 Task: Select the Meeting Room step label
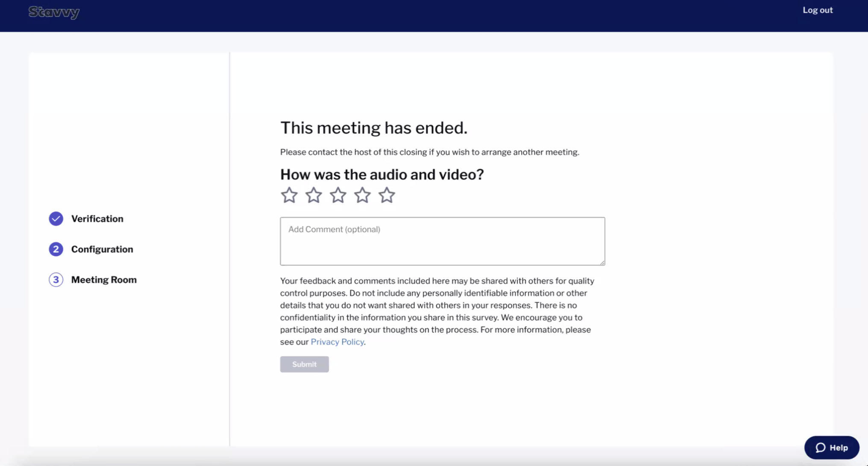pyautogui.click(x=104, y=280)
